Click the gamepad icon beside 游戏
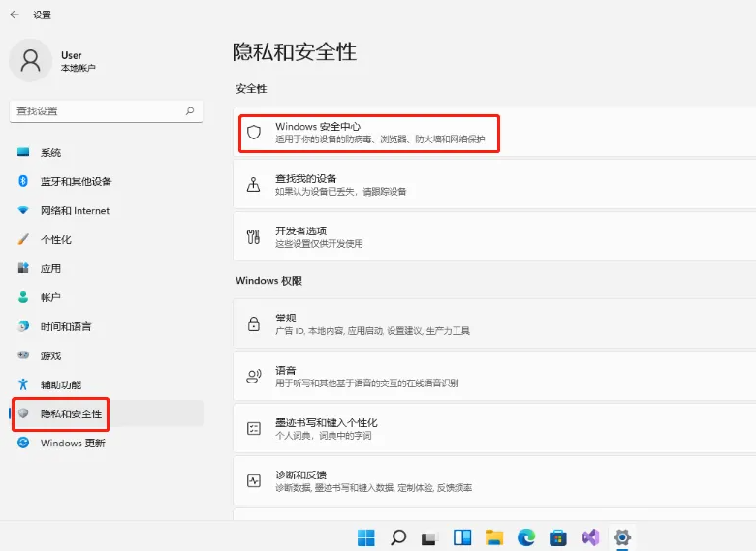This screenshot has width=756, height=551. 23,355
